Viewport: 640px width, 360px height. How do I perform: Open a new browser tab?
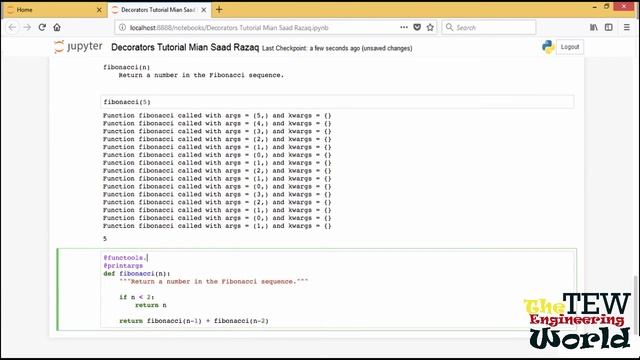(x=219, y=9)
